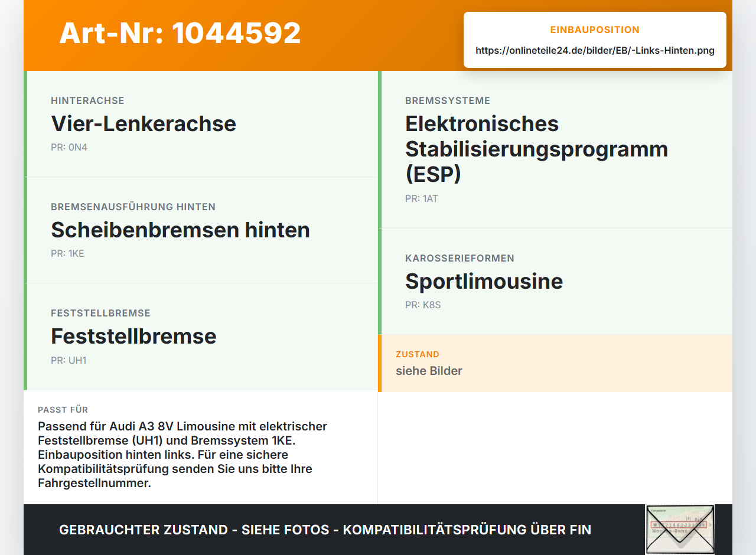756x555 pixels.
Task: Click the PR: 1KE code
Action: coord(67,253)
